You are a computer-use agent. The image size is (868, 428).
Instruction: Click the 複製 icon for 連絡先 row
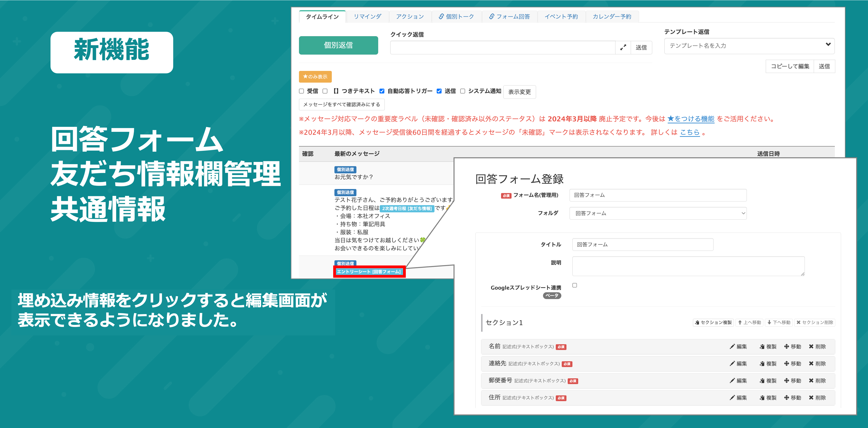762,364
